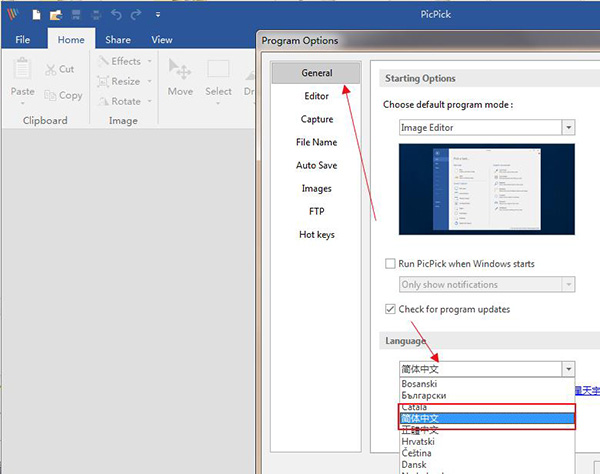The image size is (600, 474).
Task: Open the Capture options page
Action: pos(316,119)
